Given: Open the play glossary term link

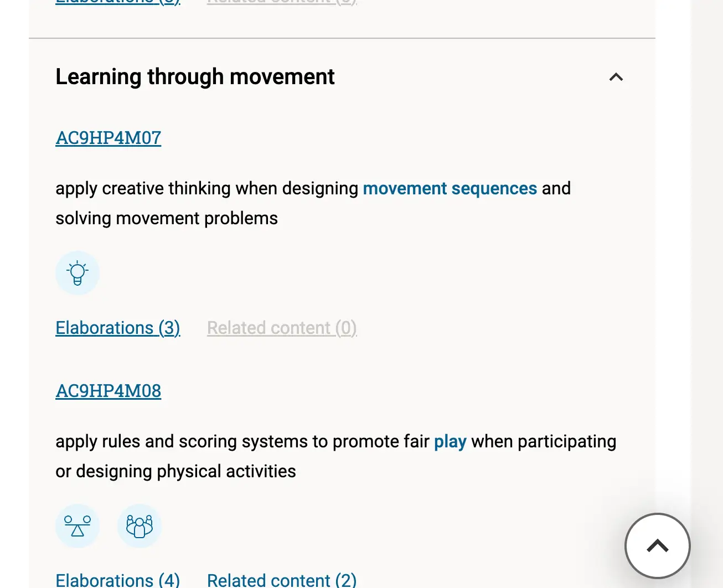Looking at the screenshot, I should pos(450,442).
